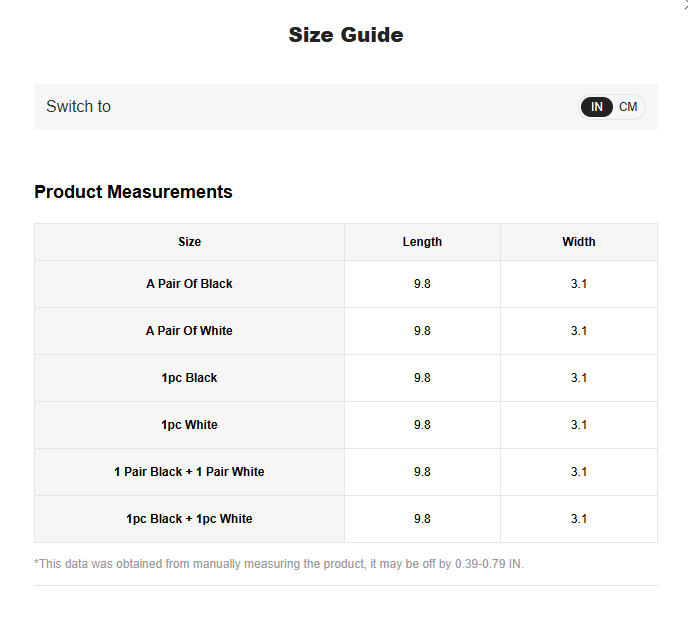The image size is (688, 622).
Task: Select '1 Pair Black + 1 Pair White' row label
Action: coord(189,472)
